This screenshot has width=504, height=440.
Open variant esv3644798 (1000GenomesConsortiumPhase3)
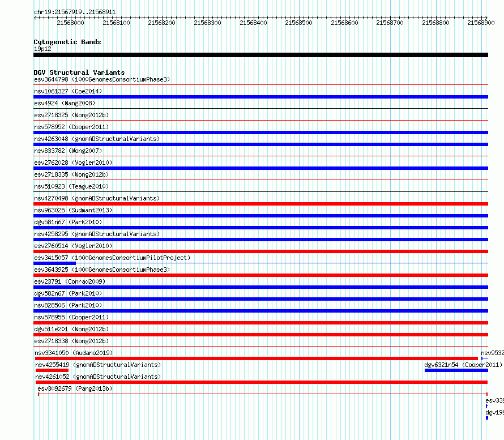point(102,79)
